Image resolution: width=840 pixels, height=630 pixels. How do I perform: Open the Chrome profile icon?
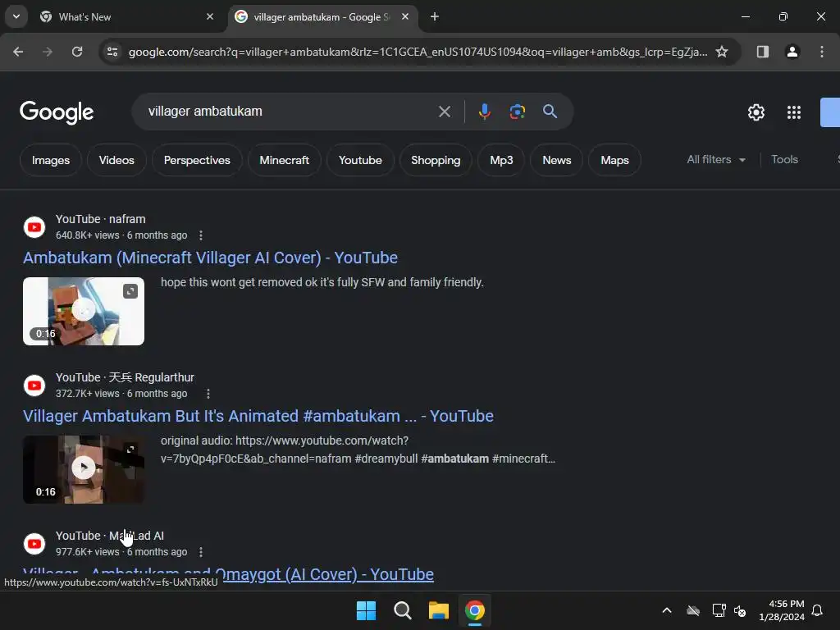[x=792, y=52]
